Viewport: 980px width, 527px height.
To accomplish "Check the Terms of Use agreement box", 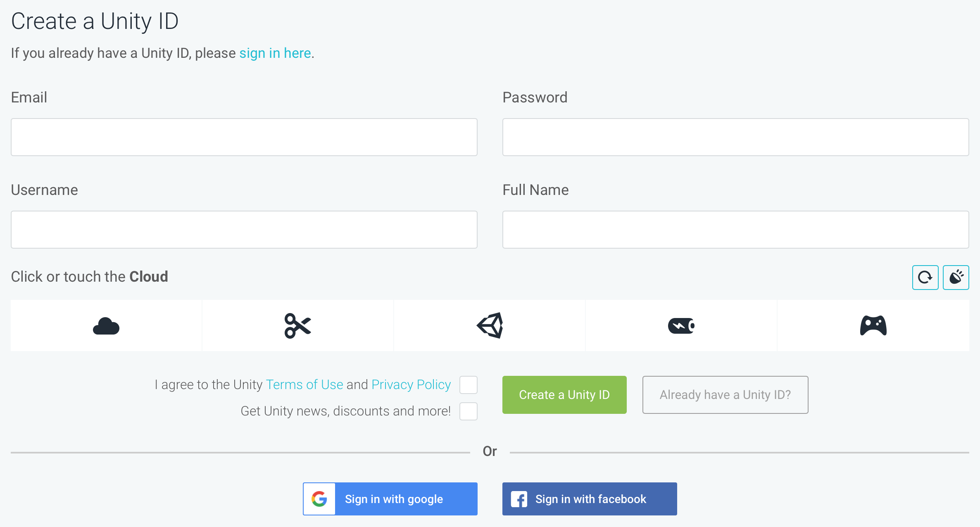I will pos(469,385).
